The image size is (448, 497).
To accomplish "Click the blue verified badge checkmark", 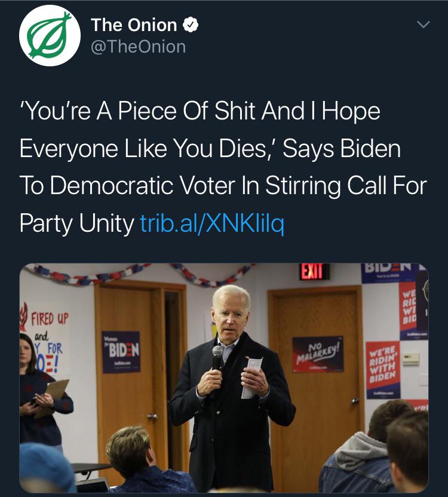I will (x=191, y=25).
